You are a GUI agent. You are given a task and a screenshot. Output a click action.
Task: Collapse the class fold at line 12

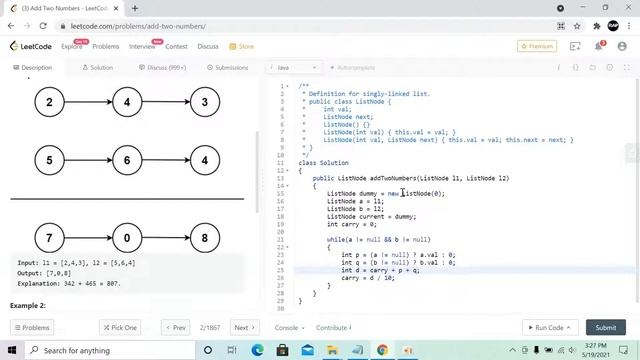pos(287,171)
